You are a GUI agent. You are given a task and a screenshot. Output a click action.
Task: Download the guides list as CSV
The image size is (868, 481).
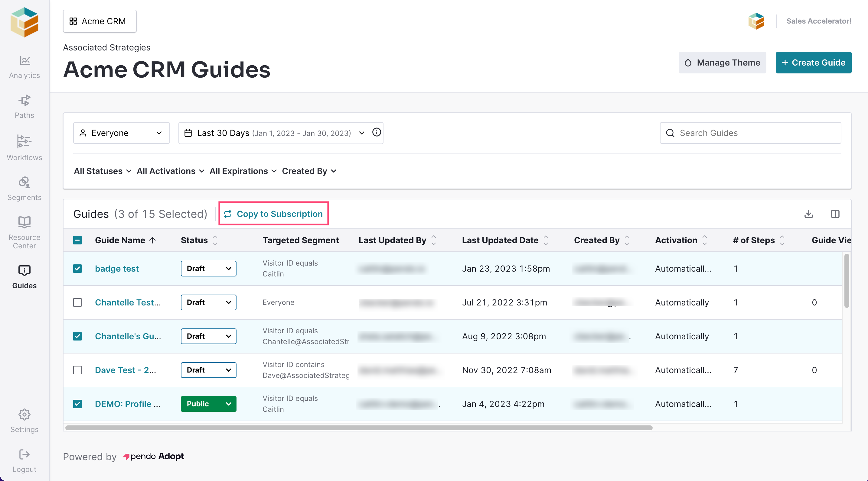809,214
